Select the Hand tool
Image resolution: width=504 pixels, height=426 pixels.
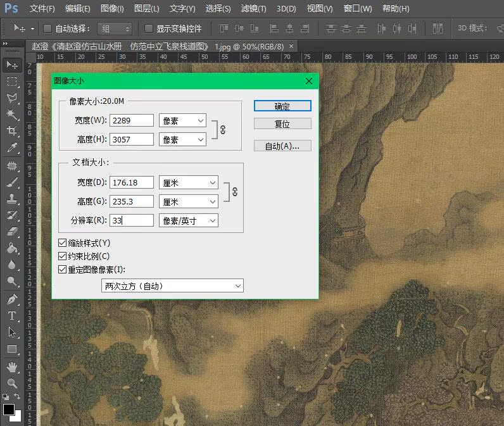(x=12, y=367)
